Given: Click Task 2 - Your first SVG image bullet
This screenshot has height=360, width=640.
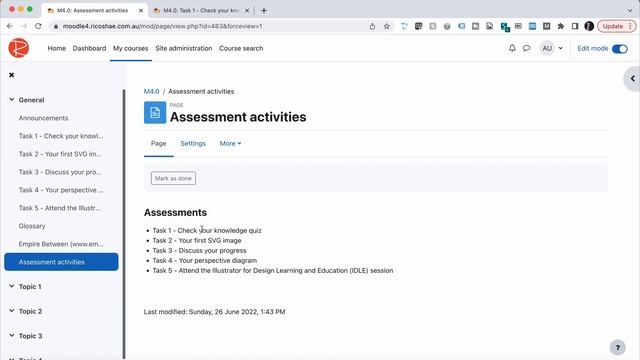Looking at the screenshot, I should point(197,240).
